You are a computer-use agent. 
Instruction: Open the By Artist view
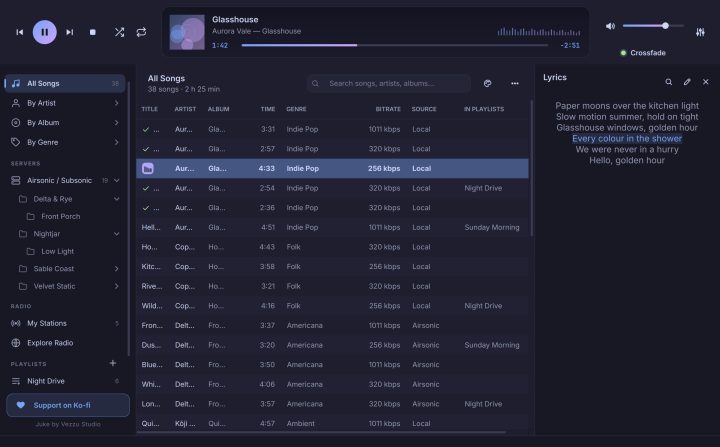click(65, 103)
